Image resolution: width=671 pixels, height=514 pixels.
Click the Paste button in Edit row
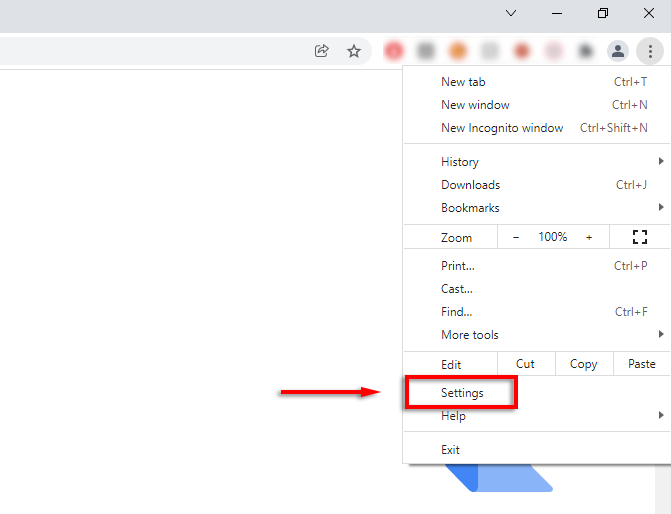[x=642, y=364]
